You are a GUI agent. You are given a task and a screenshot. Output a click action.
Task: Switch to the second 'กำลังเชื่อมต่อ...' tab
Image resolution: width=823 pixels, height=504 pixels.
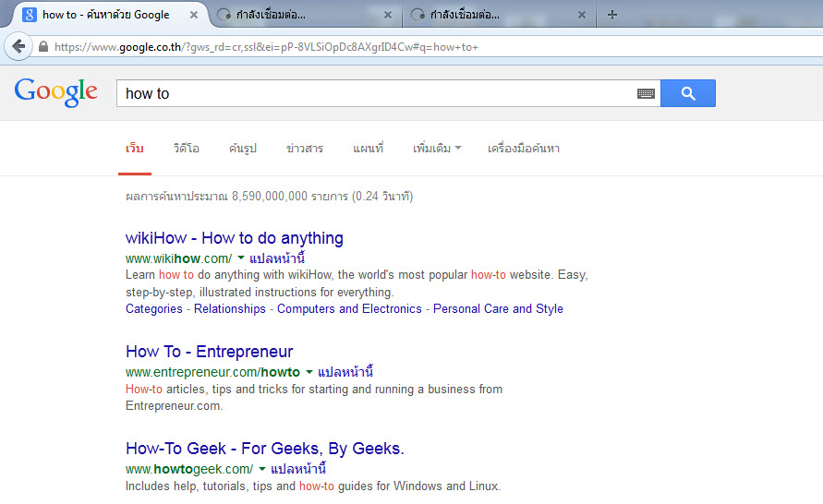click(271, 15)
